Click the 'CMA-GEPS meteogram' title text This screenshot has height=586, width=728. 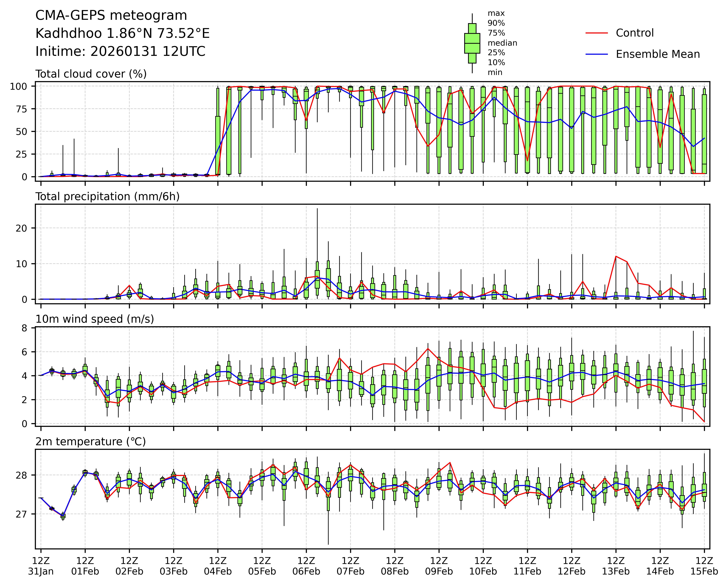111,15
